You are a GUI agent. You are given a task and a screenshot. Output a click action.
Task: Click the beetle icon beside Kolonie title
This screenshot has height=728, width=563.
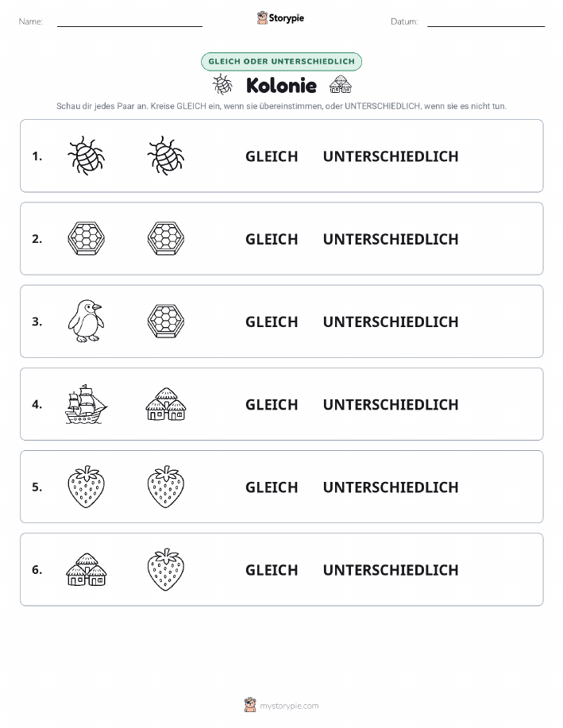(222, 84)
